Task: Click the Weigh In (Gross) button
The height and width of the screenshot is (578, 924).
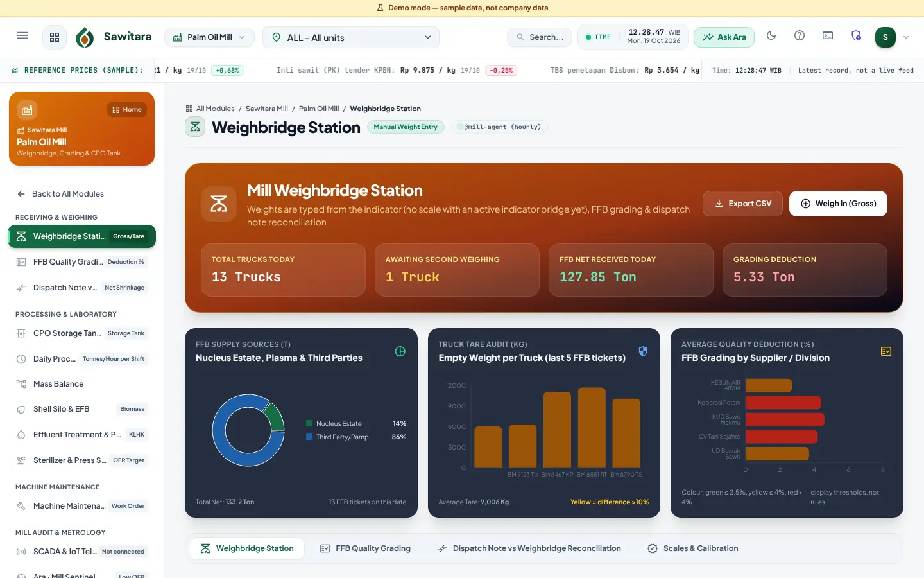Action: 838,204
